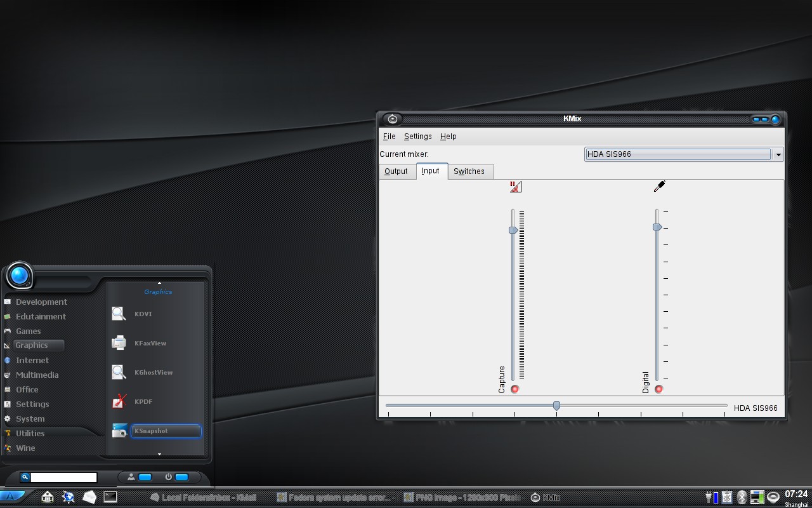Click the Capture volume slider handle

click(513, 230)
